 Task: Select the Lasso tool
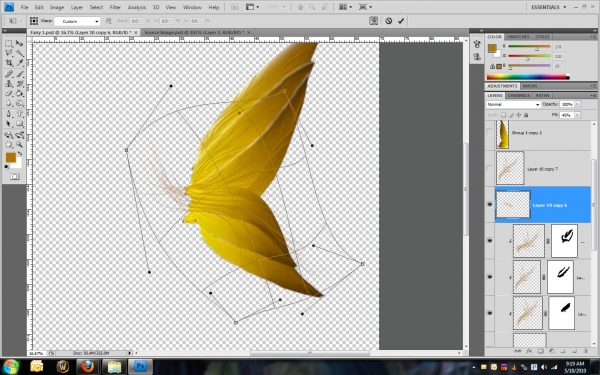coord(8,53)
